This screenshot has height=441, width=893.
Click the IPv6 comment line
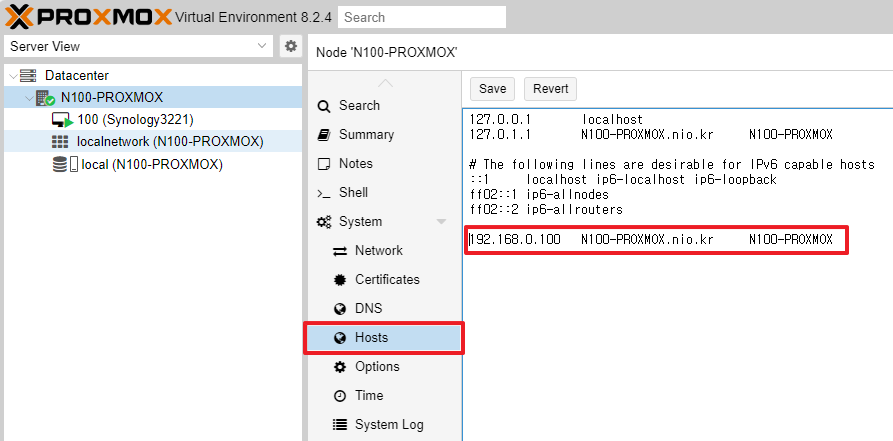[x=672, y=165]
